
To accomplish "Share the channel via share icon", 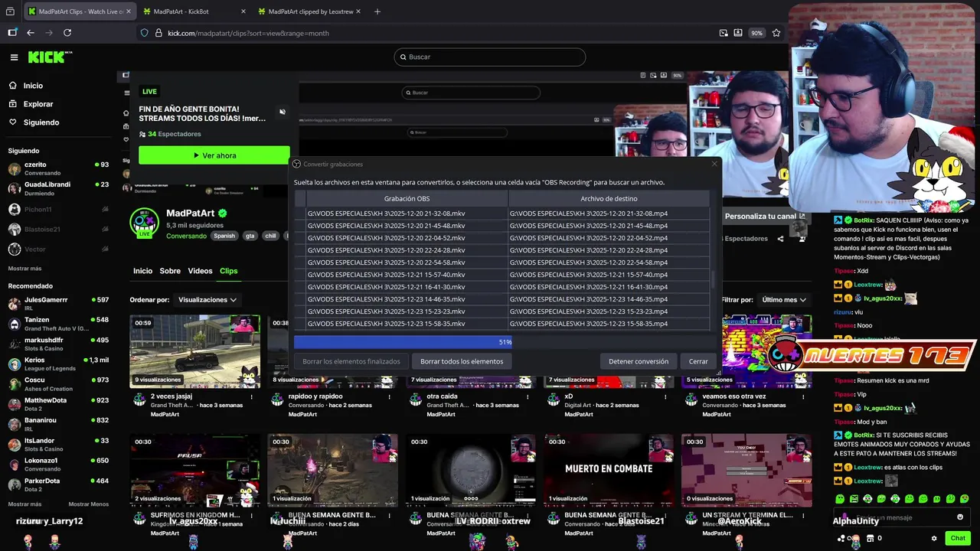I will tap(780, 239).
